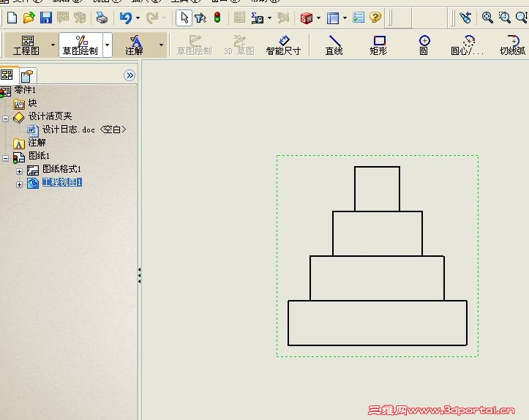Image resolution: width=529 pixels, height=420 pixels.
Task: Open the dropdown next to the sigma icon
Action: click(269, 18)
